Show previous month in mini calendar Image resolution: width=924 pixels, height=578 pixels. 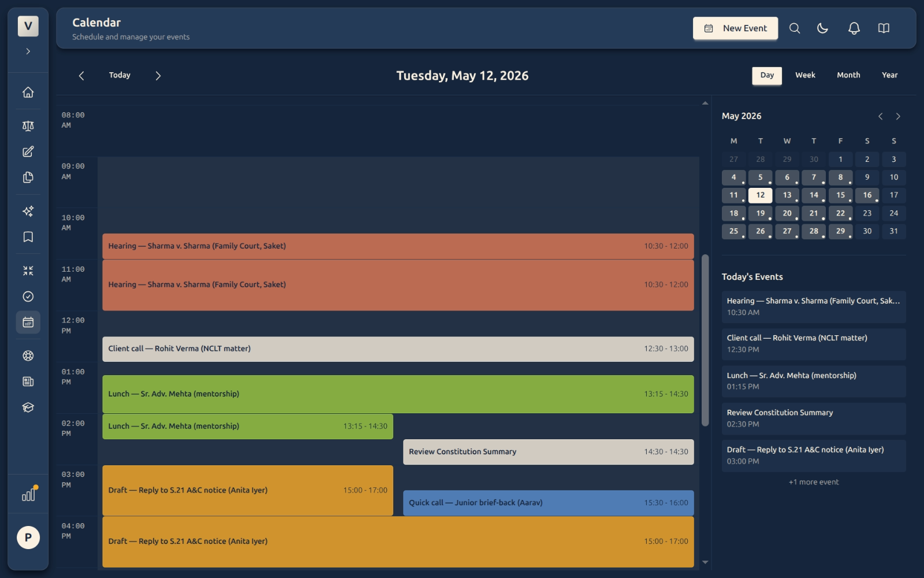880,116
